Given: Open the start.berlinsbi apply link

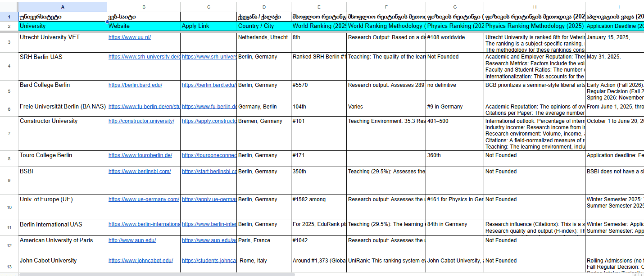Looking at the screenshot, I should click(209, 172).
